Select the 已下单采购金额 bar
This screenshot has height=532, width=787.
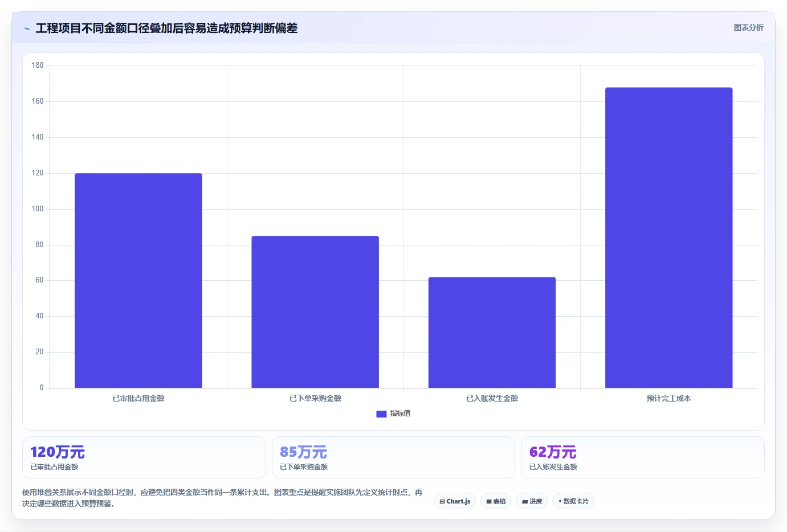click(315, 312)
